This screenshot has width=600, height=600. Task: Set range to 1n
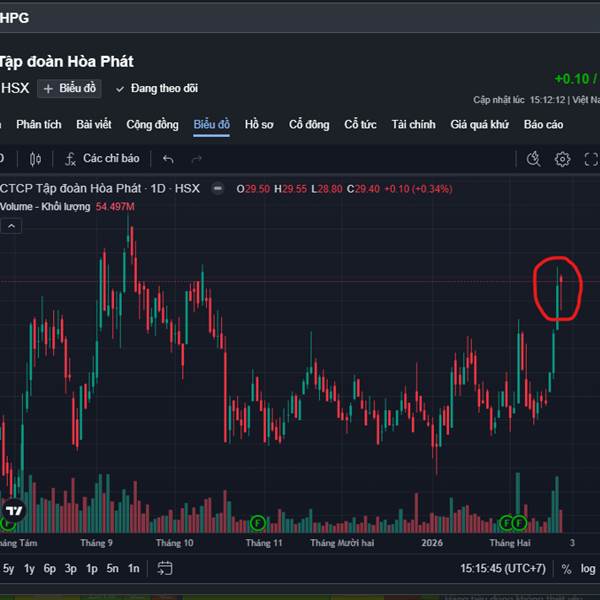coord(134,569)
